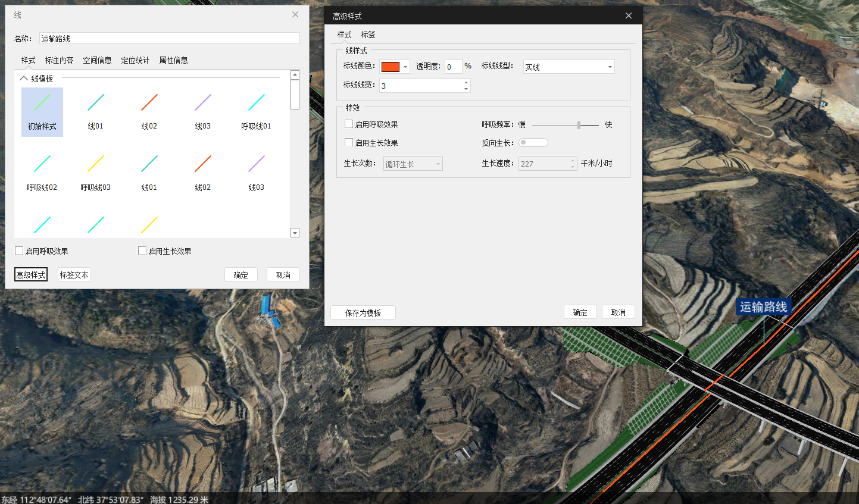This screenshot has height=504, width=859.
Task: Apply the yellow 呼吸线03 template
Action: tap(95, 172)
